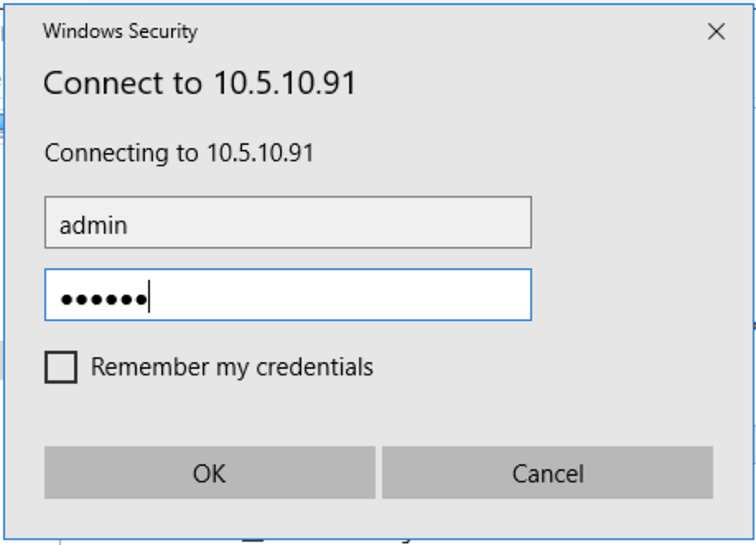Click the Remember my credentials label
The height and width of the screenshot is (545, 756).
point(231,367)
